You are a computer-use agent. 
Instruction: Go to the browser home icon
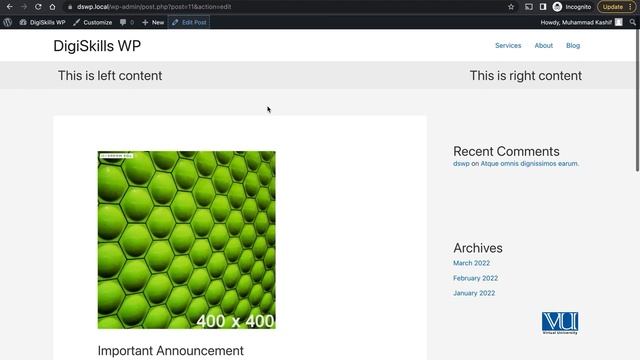pos(52,7)
